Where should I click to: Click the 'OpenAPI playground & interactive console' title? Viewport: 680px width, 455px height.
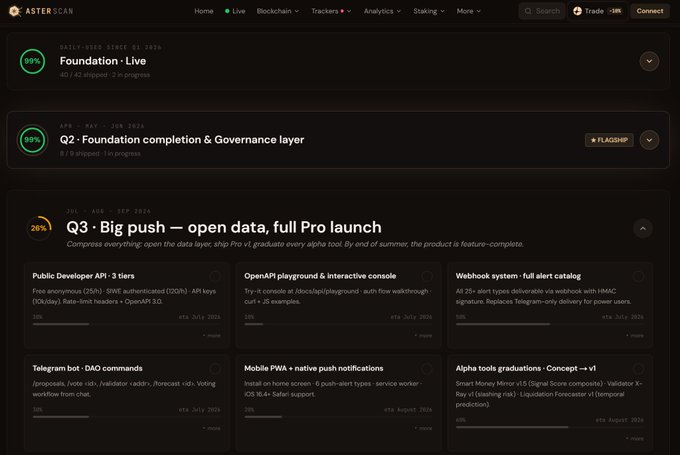click(320, 276)
